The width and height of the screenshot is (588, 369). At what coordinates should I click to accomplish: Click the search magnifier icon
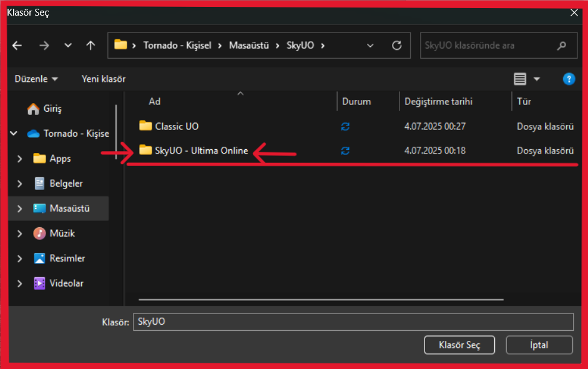tap(561, 46)
